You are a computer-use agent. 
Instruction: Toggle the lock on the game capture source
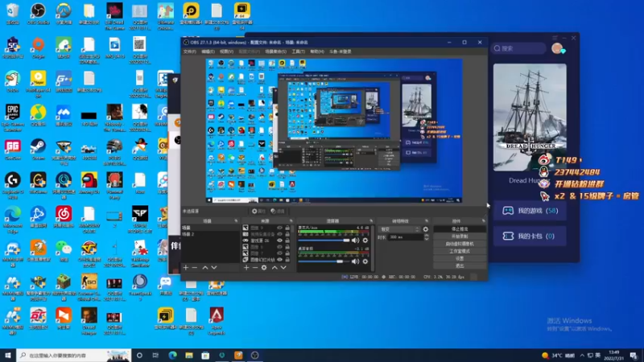(287, 241)
